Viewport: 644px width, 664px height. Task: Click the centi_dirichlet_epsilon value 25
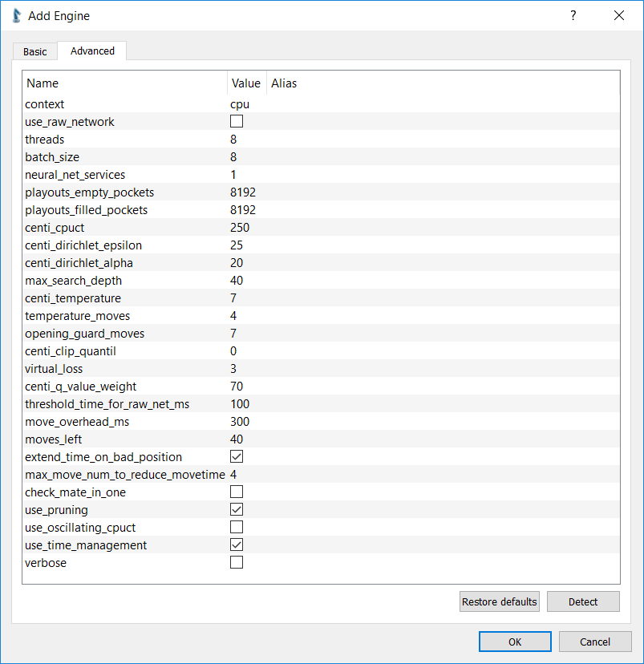(x=237, y=245)
